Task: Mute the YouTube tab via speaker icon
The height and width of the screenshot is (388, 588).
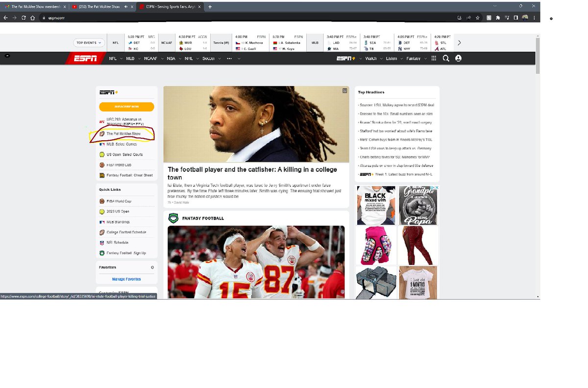Action: coord(126,7)
